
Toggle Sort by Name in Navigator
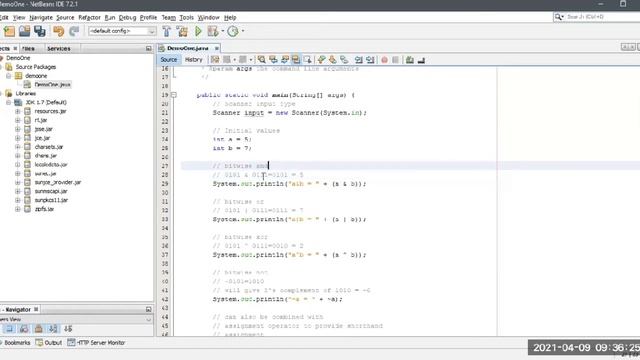coord(53,329)
